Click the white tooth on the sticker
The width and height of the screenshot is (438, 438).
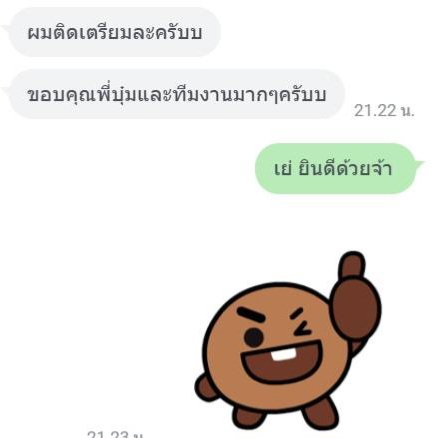[x=283, y=355]
